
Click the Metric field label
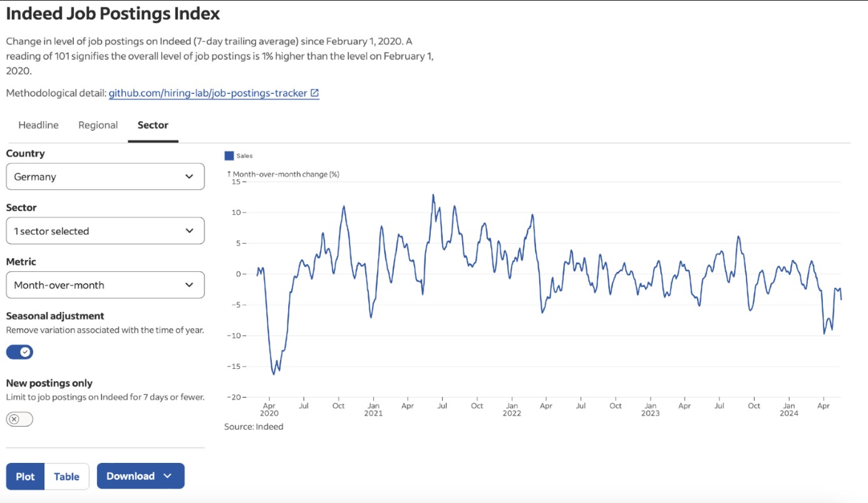click(x=21, y=262)
